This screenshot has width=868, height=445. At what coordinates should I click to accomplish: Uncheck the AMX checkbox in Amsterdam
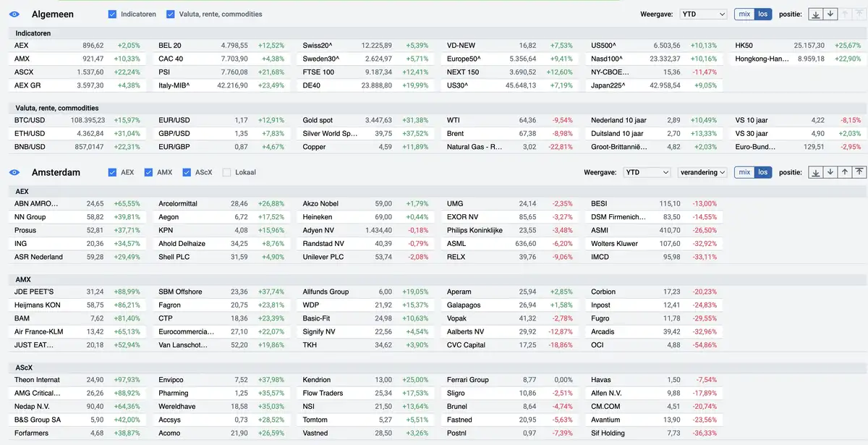[148, 173]
